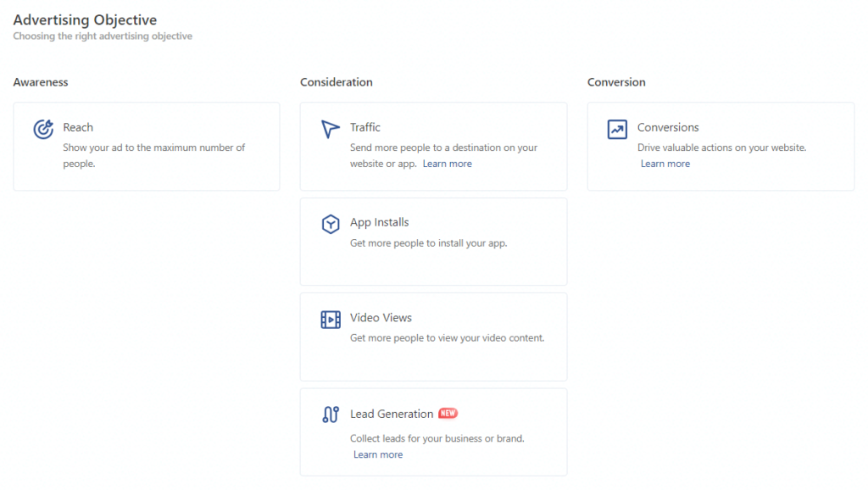The image size is (868, 490).
Task: Follow Learn more link for Lead Generation
Action: pos(377,454)
